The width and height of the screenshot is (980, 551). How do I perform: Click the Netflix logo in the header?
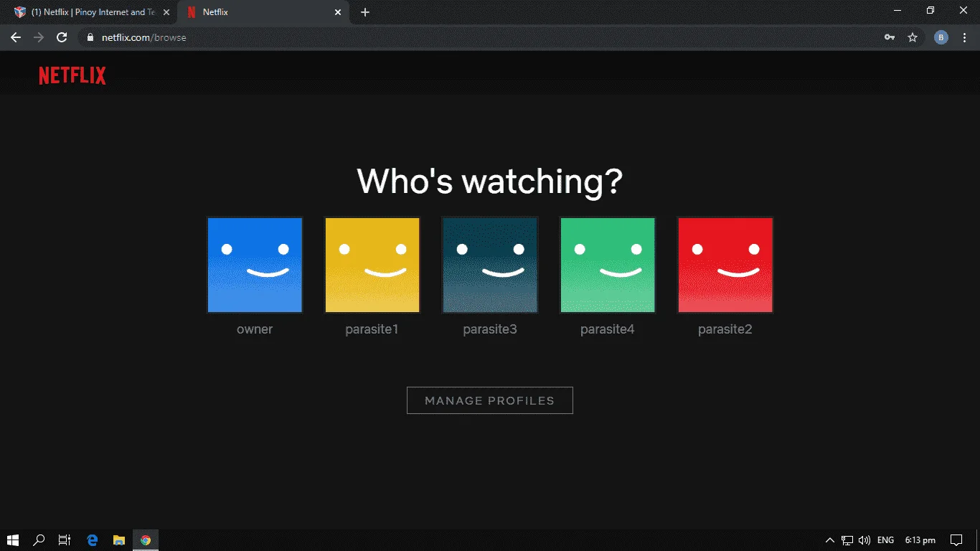pyautogui.click(x=72, y=75)
